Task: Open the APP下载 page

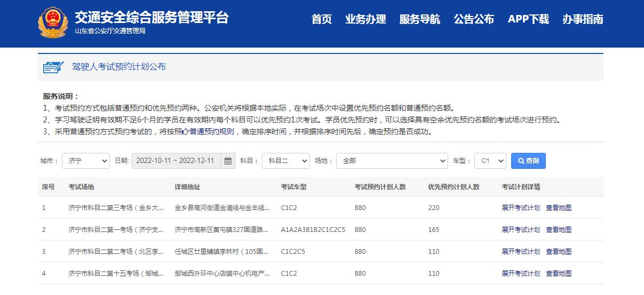Action: pyautogui.click(x=528, y=20)
